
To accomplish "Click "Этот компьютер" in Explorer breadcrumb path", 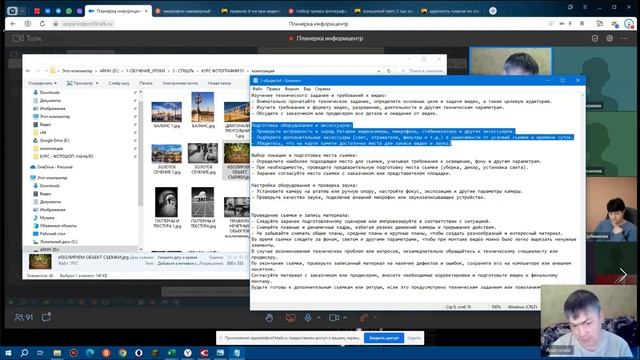I will (x=77, y=71).
